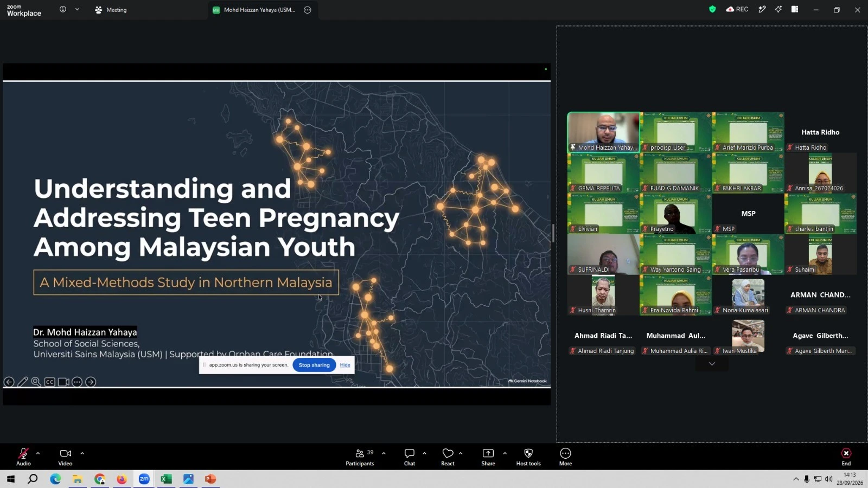Screen dimensions: 868x488
Task: Open the More options menu
Action: click(565, 457)
